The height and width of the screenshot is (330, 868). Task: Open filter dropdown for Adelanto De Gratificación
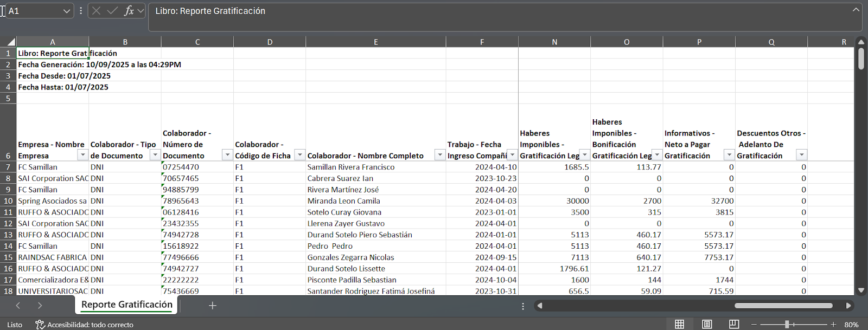click(x=801, y=156)
